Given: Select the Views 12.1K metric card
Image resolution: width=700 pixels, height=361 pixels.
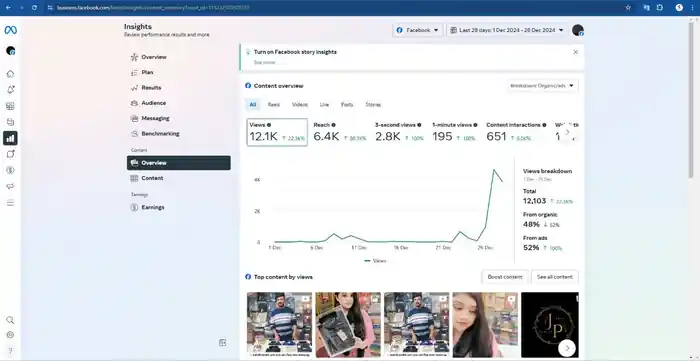Looking at the screenshot, I should (x=277, y=132).
